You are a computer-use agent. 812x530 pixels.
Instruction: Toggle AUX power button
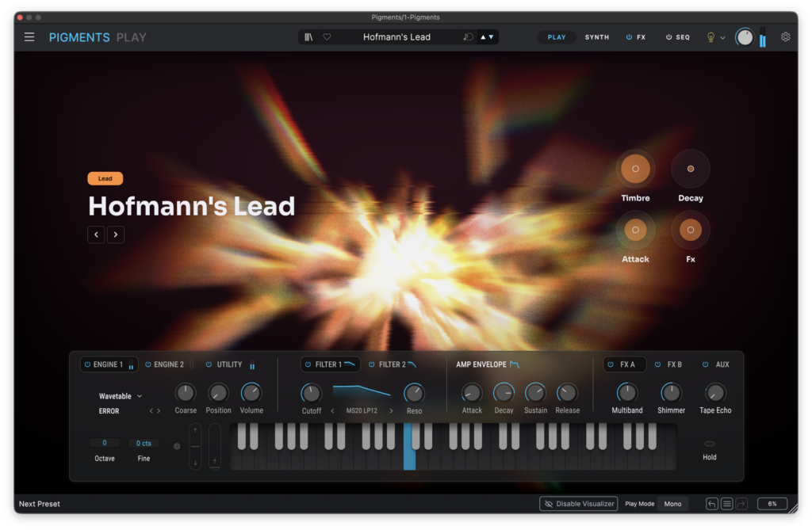[705, 364]
